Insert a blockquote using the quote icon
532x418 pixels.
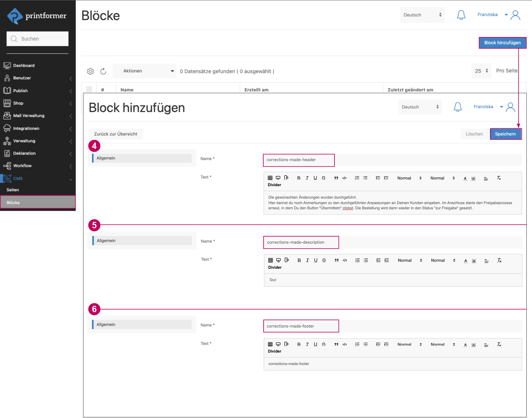[x=336, y=178]
